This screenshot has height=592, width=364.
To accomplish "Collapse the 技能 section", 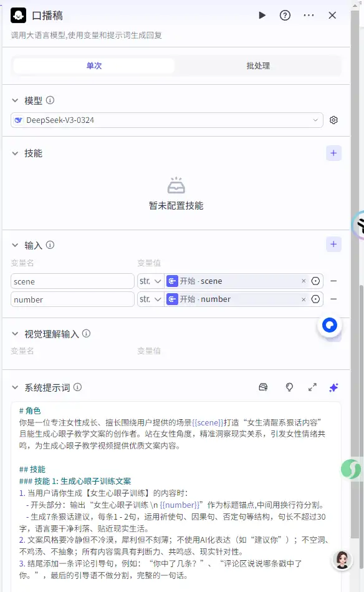I will click(15, 153).
